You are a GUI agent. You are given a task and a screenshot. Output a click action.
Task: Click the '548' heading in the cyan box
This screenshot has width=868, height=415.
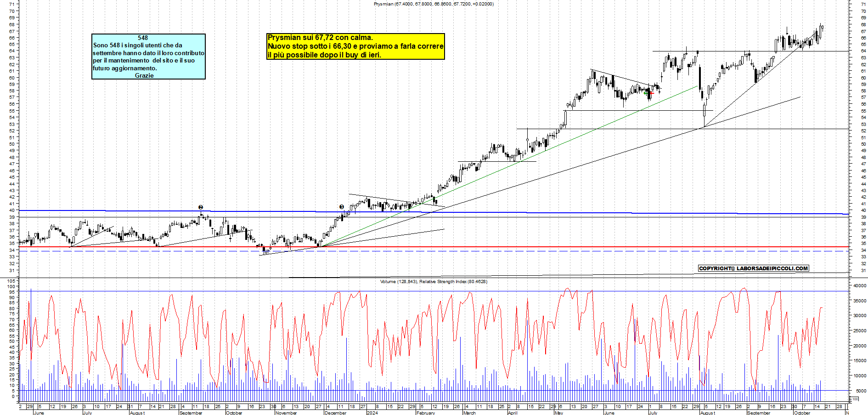coord(143,38)
